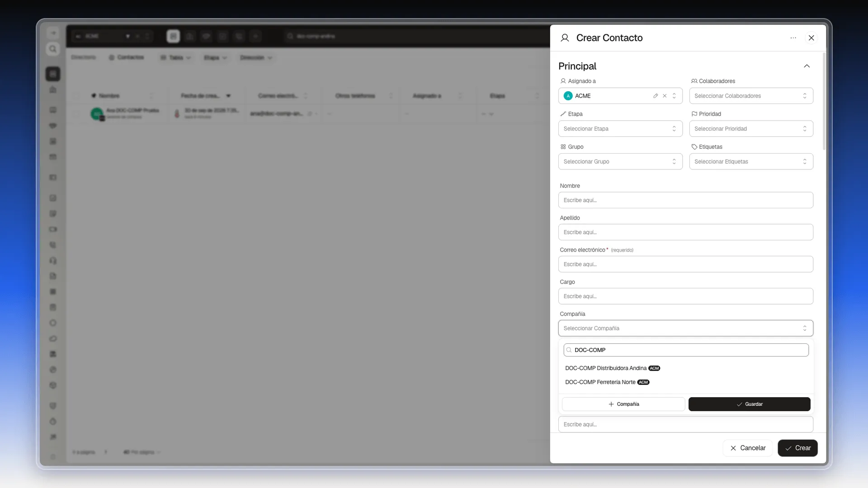Image resolution: width=868 pixels, height=488 pixels.
Task: Click the plus Compañía button
Action: coord(623,404)
